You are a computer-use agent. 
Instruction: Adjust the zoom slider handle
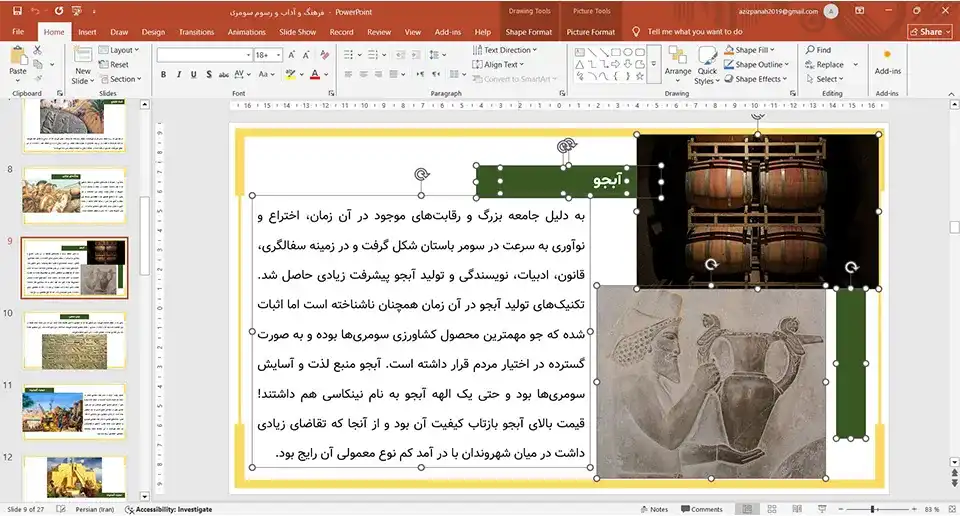[872, 509]
